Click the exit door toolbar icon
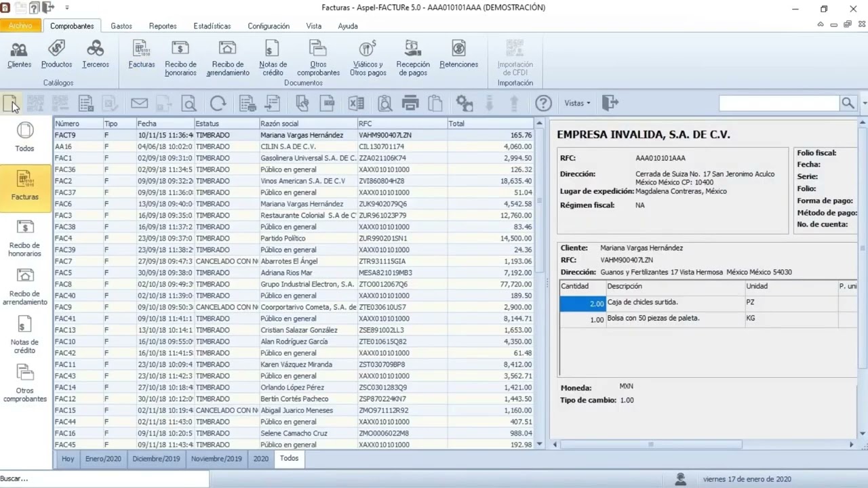The height and width of the screenshot is (488, 868). click(610, 103)
